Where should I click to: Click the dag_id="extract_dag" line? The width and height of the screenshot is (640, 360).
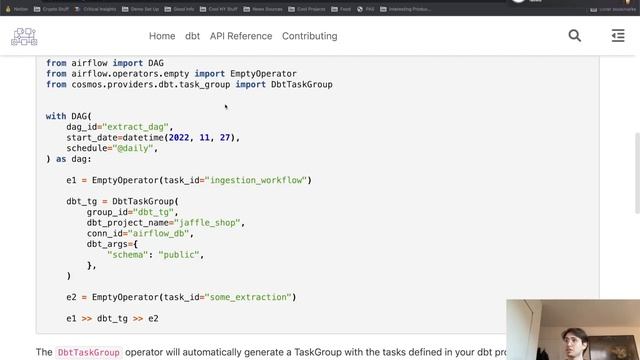coord(120,127)
